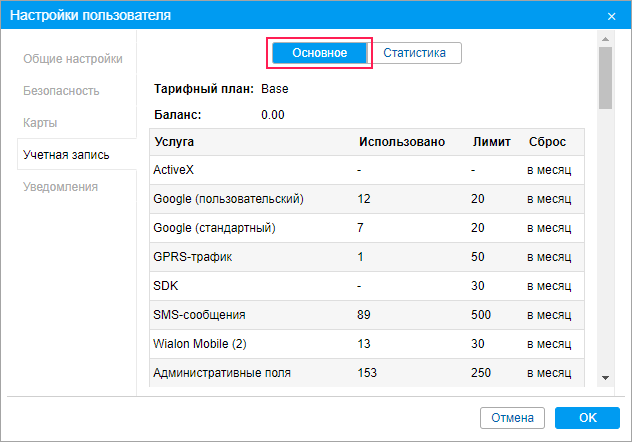The height and width of the screenshot is (442, 632).
Task: Open the Карты settings tab
Action: (40, 123)
